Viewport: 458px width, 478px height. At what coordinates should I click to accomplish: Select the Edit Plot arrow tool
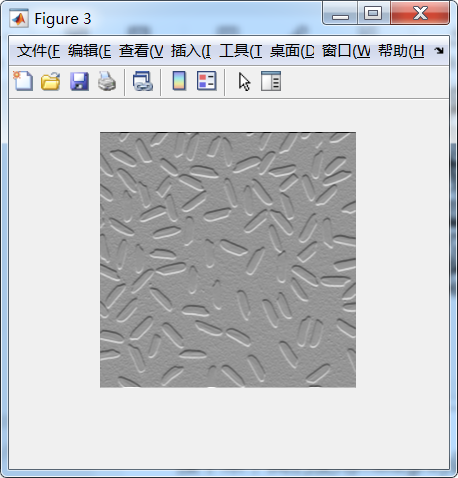click(244, 82)
